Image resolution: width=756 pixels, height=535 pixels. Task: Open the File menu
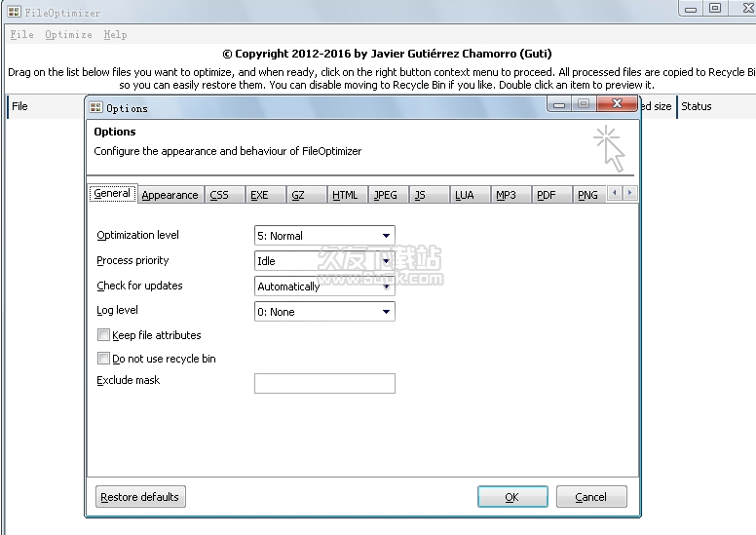[x=22, y=35]
